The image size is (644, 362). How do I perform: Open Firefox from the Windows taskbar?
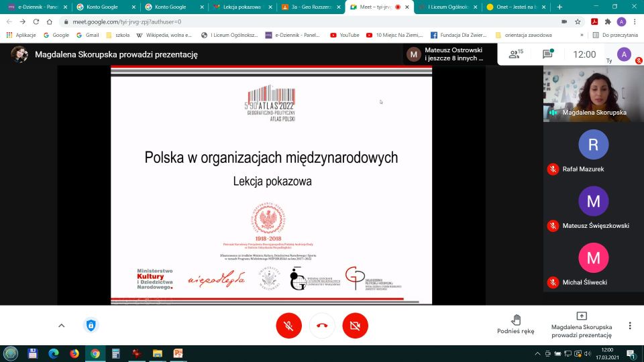74,353
